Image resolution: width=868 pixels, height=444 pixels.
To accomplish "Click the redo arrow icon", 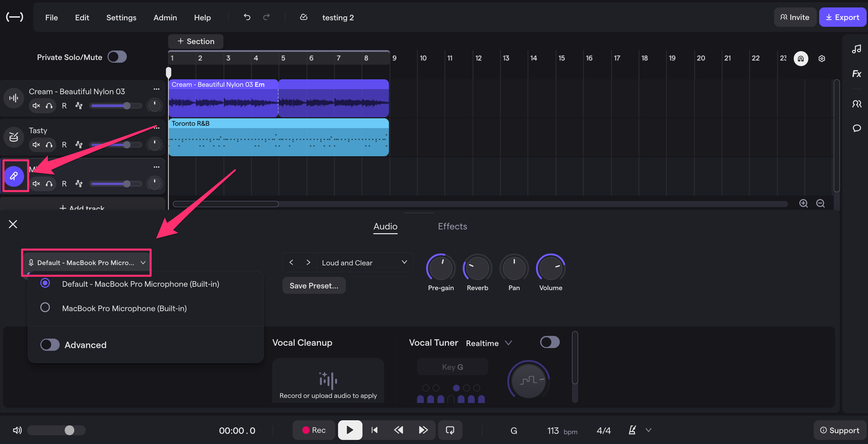I will click(x=267, y=17).
